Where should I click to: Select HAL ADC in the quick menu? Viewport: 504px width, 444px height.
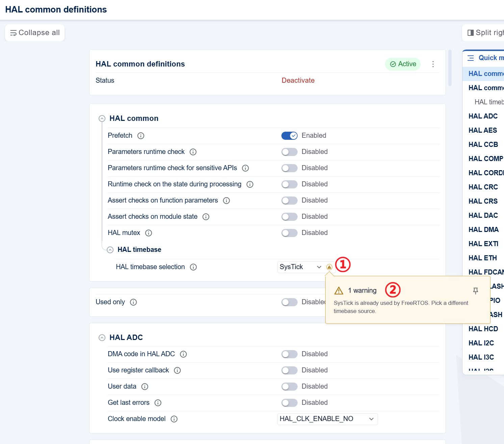click(483, 116)
